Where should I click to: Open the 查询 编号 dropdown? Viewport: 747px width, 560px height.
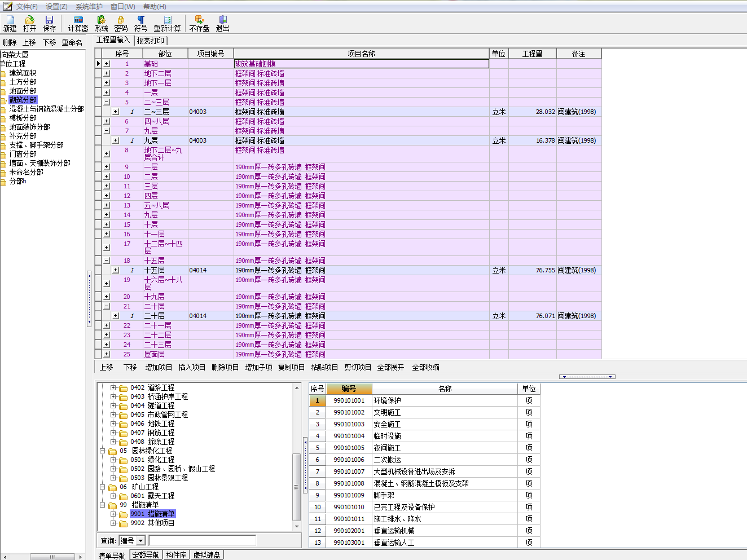tap(141, 541)
